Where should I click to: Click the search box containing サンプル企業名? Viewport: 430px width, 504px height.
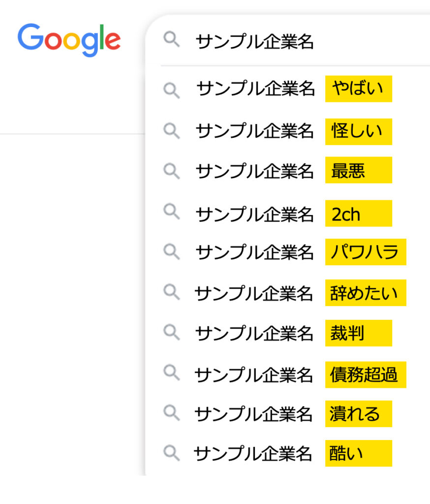tap(295, 42)
